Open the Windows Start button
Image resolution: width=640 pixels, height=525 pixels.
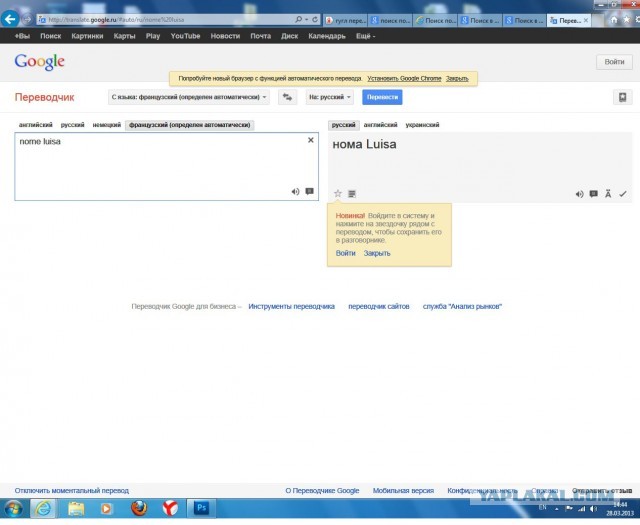[13, 509]
